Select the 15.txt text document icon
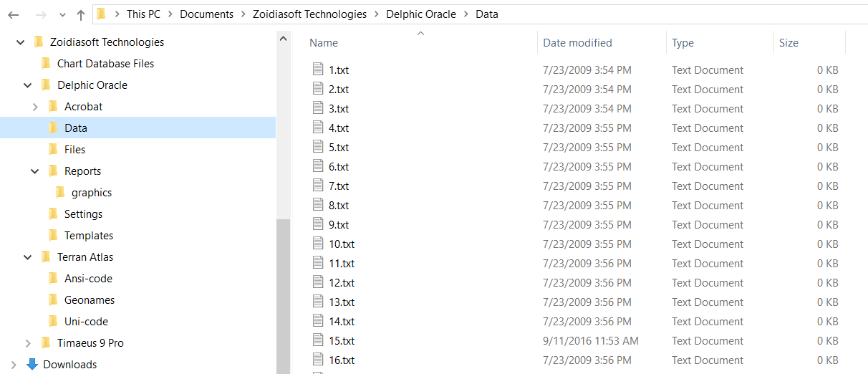 (x=319, y=340)
